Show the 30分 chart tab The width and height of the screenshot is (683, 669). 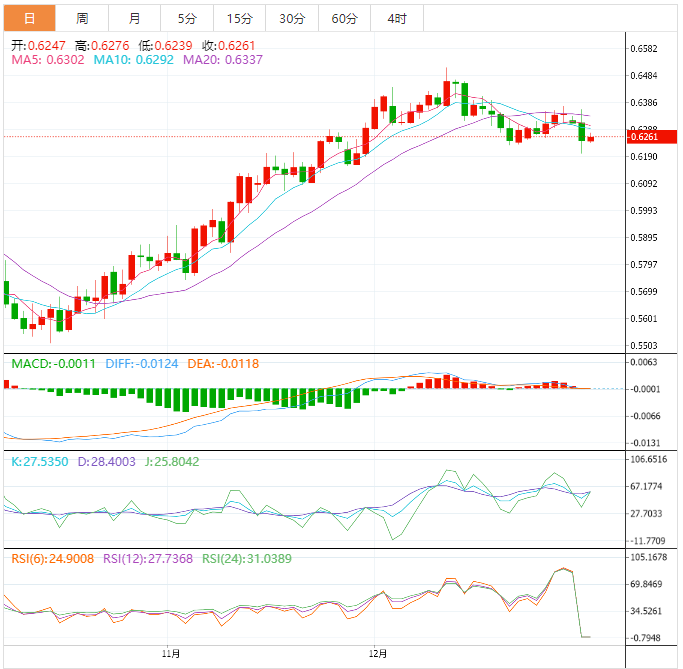[x=292, y=18]
